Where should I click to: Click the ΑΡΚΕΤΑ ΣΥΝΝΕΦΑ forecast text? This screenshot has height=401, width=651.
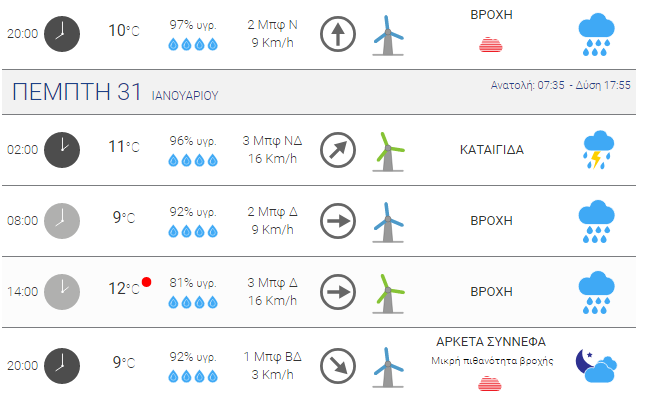tap(491, 342)
